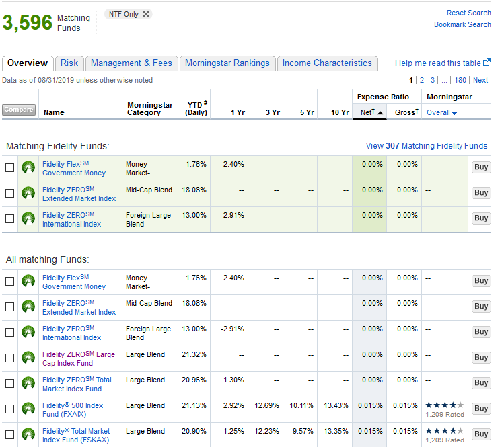Open the Morningstar Rankings tab

[x=227, y=63]
